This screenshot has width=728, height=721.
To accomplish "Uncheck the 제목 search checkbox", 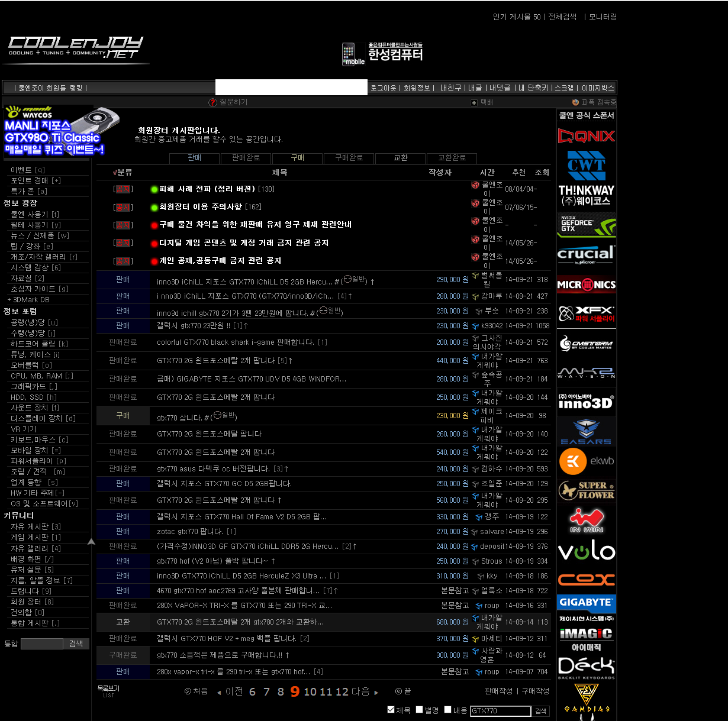I will (x=391, y=710).
